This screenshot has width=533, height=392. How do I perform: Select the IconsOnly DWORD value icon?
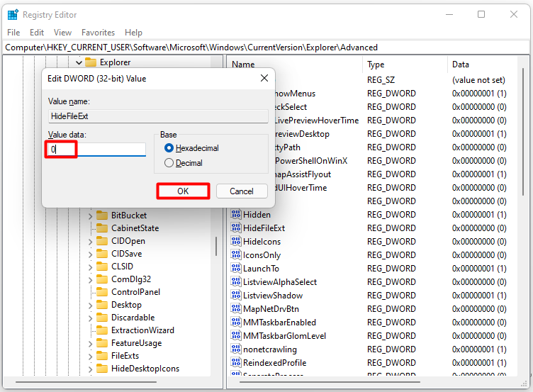point(236,254)
